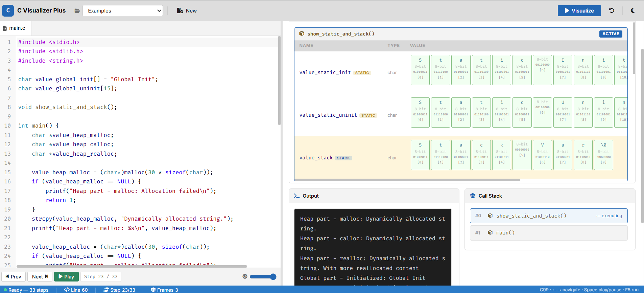Screen dimensions: 644x293
Task: Click the horizontal scrollbar of the variables panel
Action: pos(407,180)
